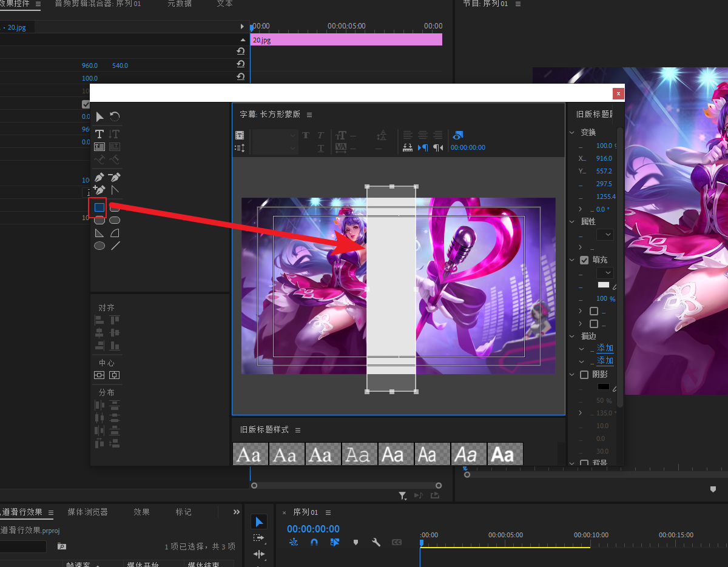Collapse the 变换 transform section

(x=572, y=132)
